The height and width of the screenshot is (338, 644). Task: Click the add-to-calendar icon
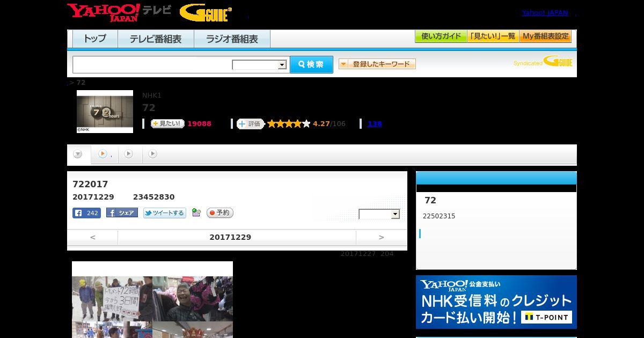196,213
